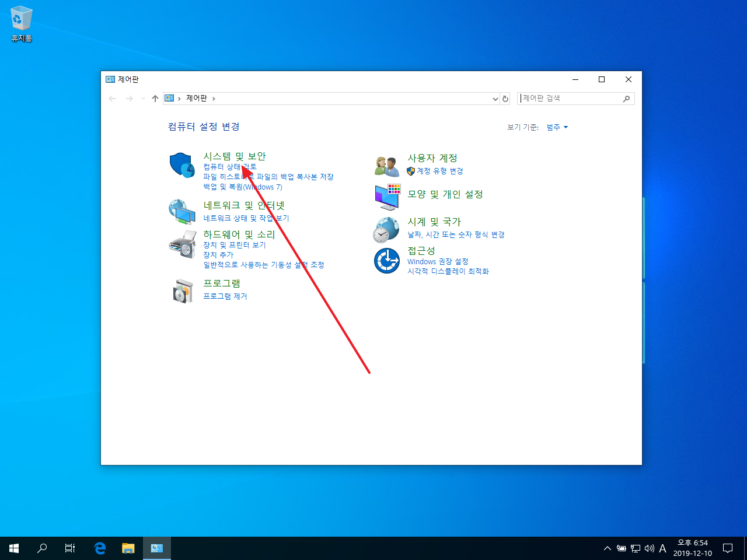
Task: Click the 제어판 breadcrumb in address bar
Action: coord(197,99)
